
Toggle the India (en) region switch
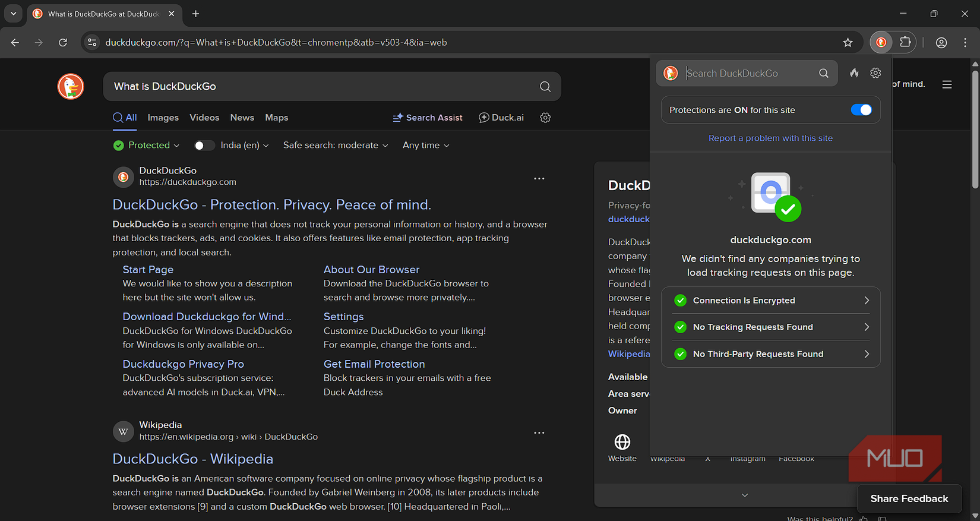pyautogui.click(x=204, y=146)
